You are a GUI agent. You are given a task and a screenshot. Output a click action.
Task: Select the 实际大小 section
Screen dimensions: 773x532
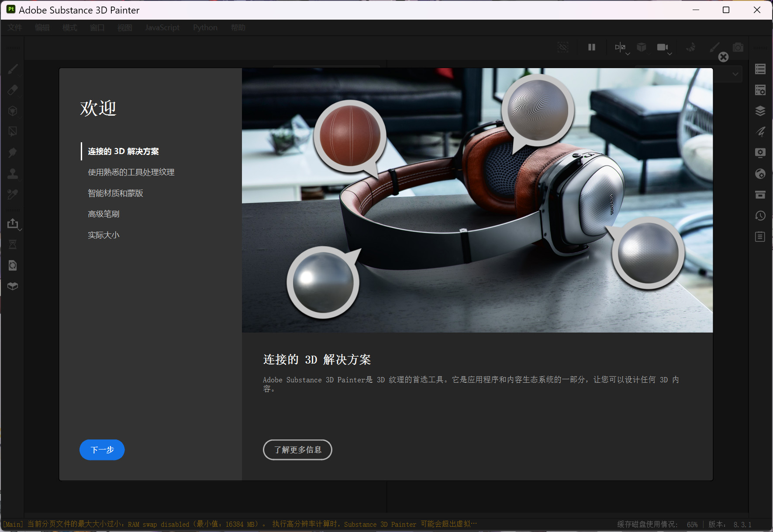pos(104,235)
